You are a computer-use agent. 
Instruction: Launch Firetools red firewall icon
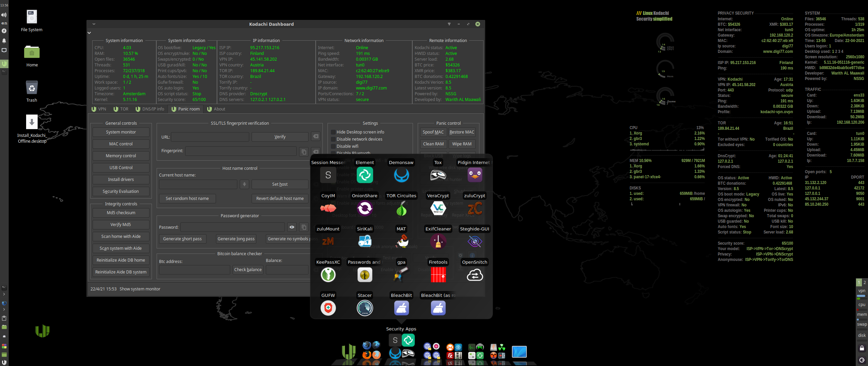[x=438, y=274]
